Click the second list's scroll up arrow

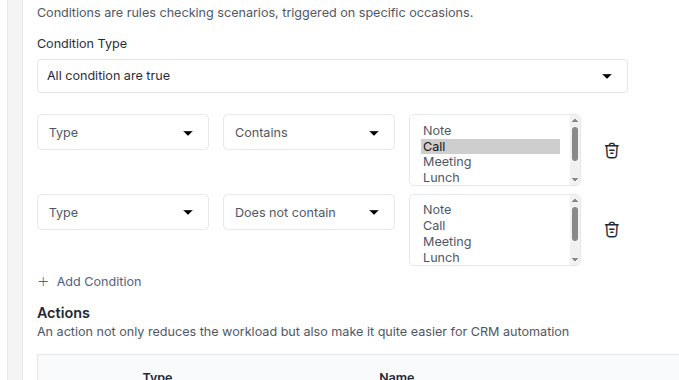point(575,200)
